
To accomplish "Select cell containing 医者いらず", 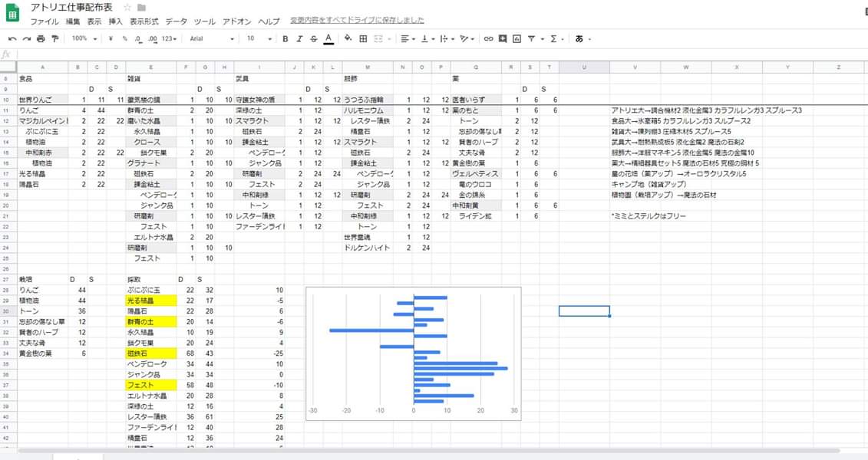I will (476, 100).
